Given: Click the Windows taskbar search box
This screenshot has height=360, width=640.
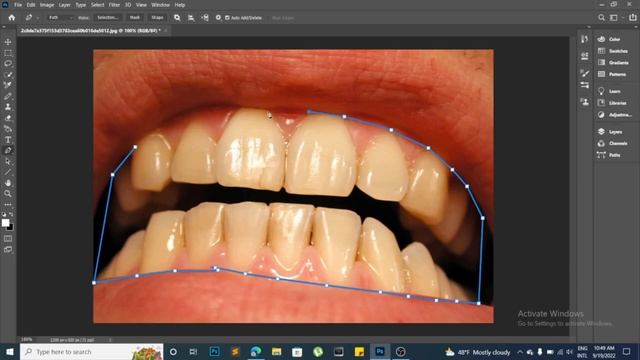Looking at the screenshot, I should tap(91, 352).
